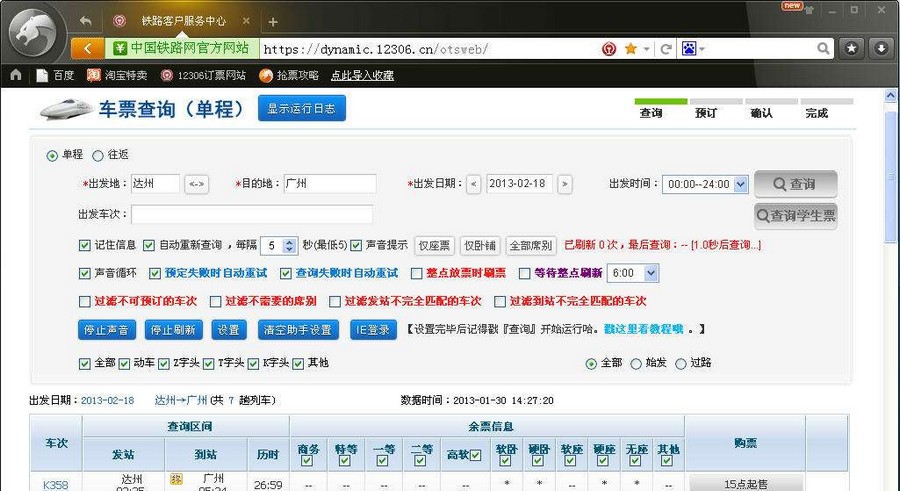Go to previous departure date arrow

point(474,184)
